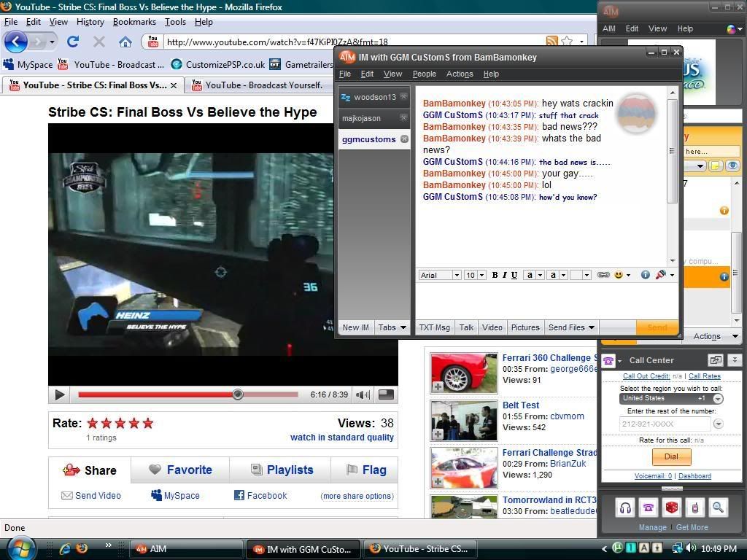Open the IM background color swatch
Image resolution: width=747 pixels, height=560 pixels.
576,275
